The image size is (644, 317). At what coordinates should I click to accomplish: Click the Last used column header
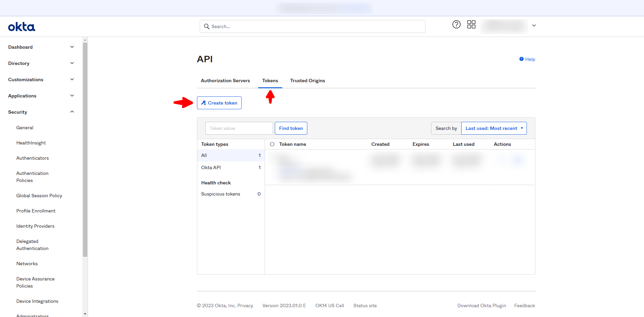click(464, 144)
